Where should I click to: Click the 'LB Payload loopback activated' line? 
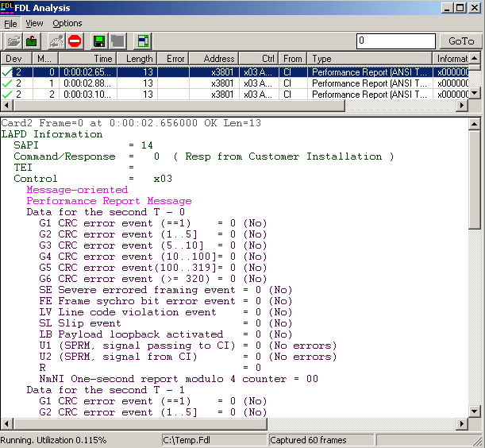[165, 334]
